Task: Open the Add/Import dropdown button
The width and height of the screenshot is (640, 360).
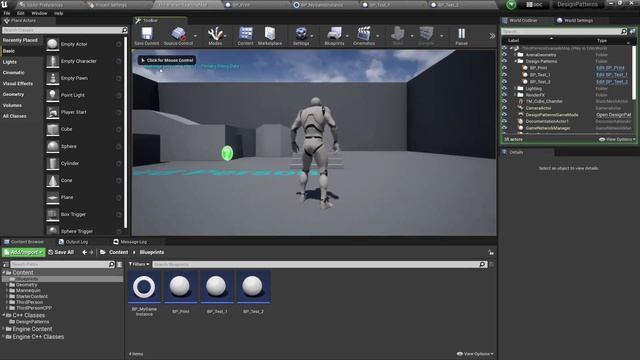Action: pyautogui.click(x=23, y=252)
